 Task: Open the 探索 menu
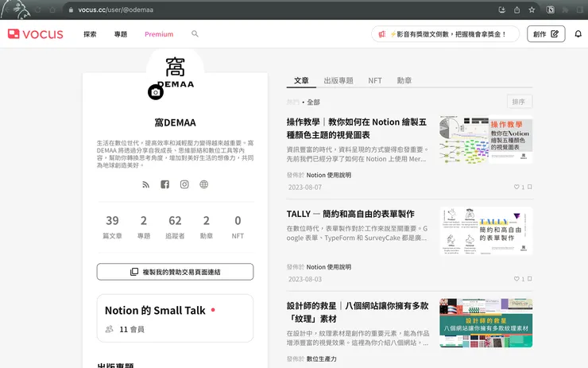90,34
